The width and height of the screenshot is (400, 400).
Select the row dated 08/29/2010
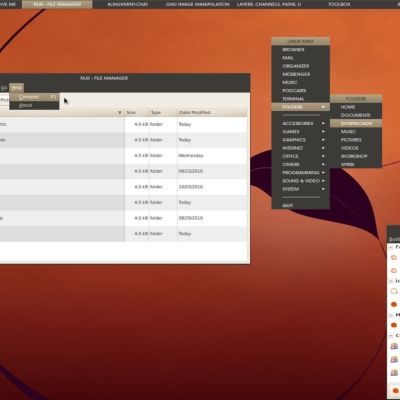[x=123, y=218]
